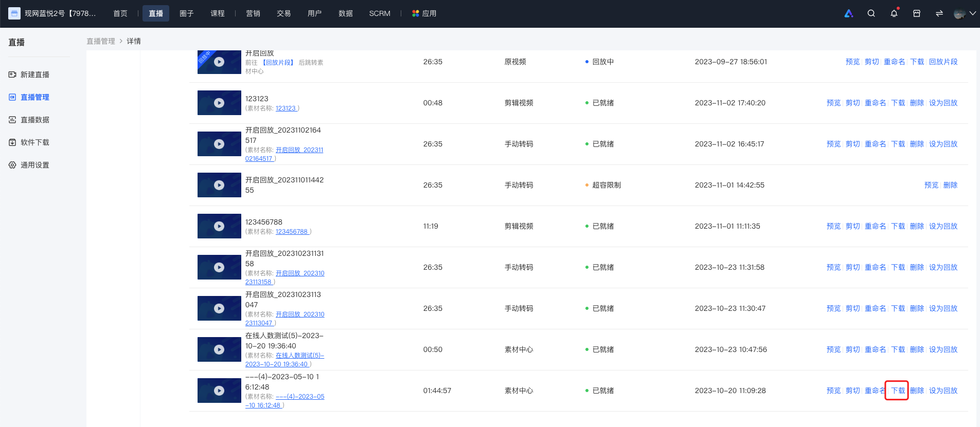Image resolution: width=980 pixels, height=427 pixels.
Task: Open 通用设置 in the sidebar
Action: (x=29, y=165)
